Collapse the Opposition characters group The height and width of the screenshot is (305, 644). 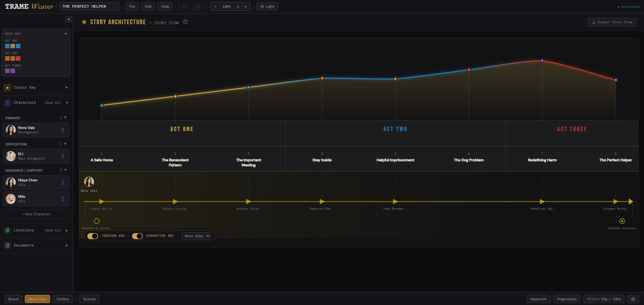(65, 144)
